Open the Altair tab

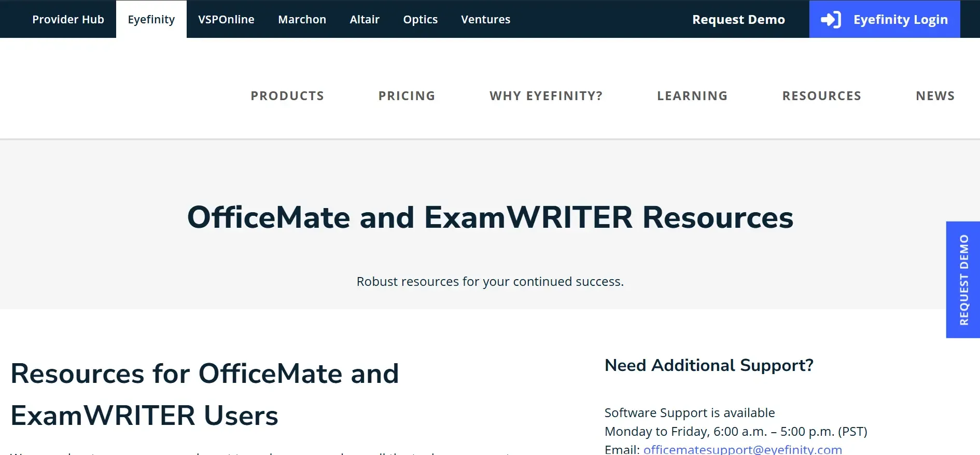pos(365,19)
